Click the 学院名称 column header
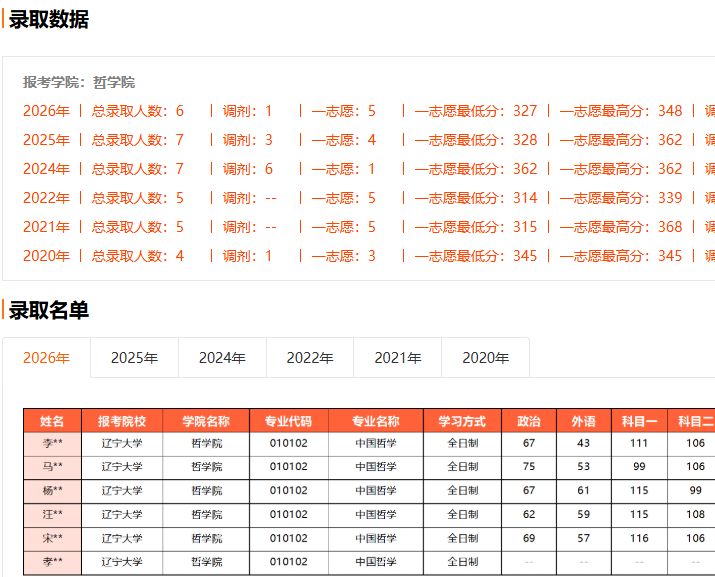The image size is (715, 577). tap(206, 421)
